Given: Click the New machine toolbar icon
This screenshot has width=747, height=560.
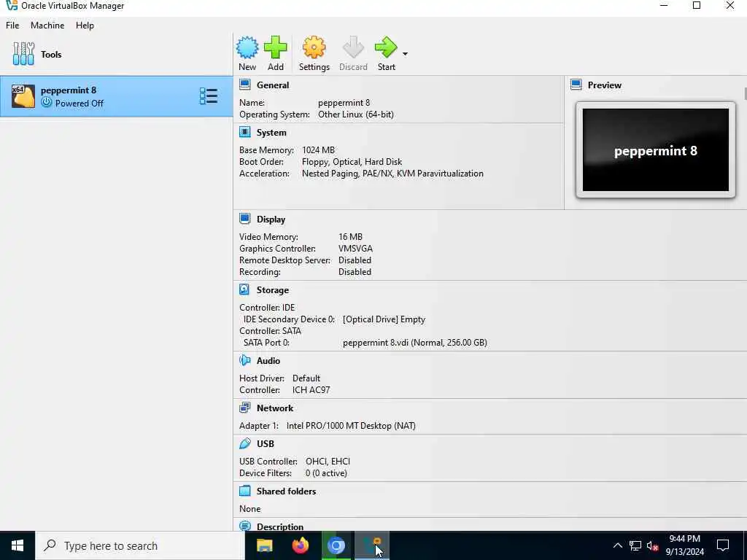Looking at the screenshot, I should click(247, 47).
